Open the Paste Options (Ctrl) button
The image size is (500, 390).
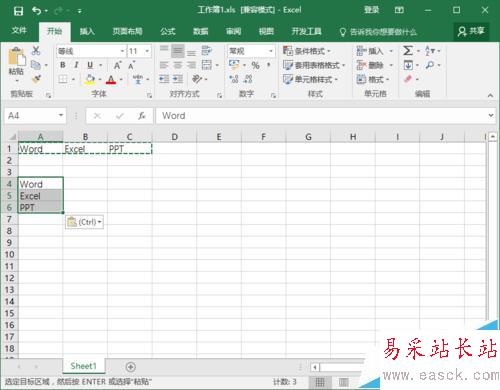[x=84, y=222]
